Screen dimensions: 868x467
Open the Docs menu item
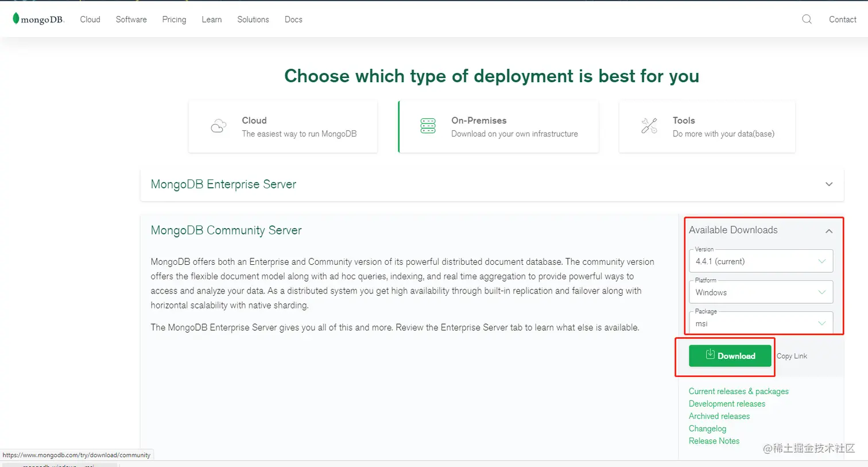(293, 19)
